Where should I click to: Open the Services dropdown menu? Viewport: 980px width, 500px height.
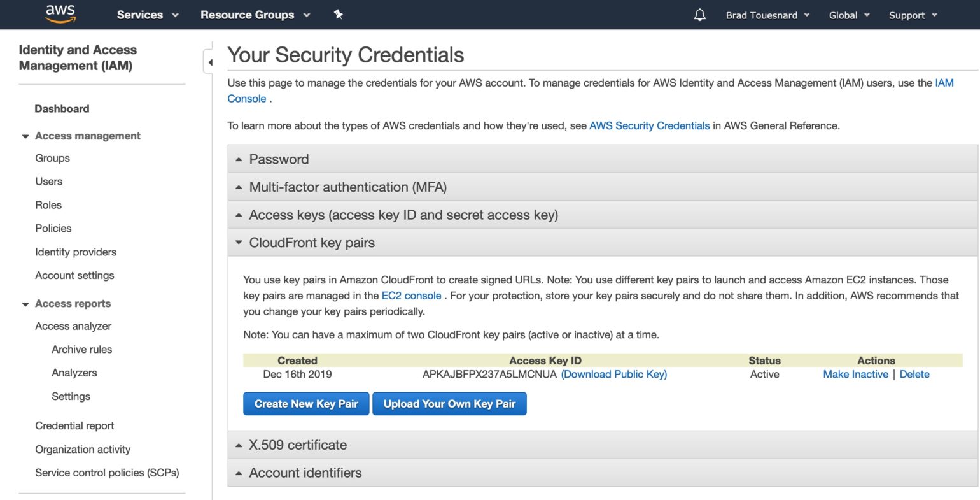[x=148, y=15]
